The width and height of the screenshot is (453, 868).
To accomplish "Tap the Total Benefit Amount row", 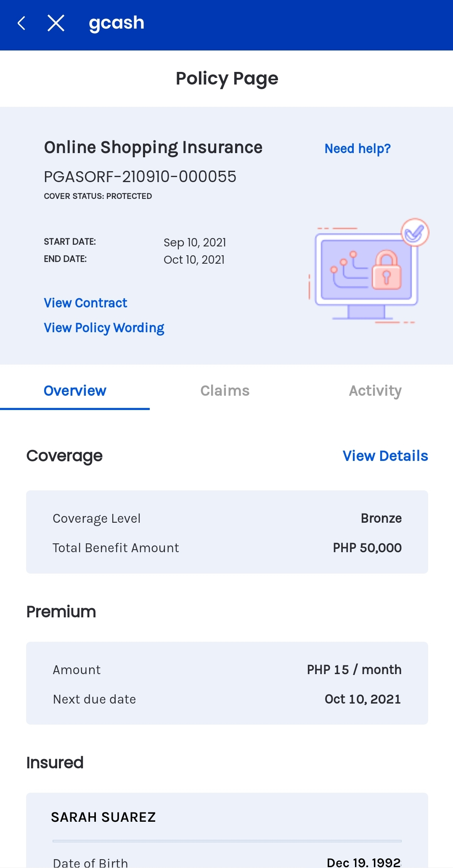I will click(227, 548).
